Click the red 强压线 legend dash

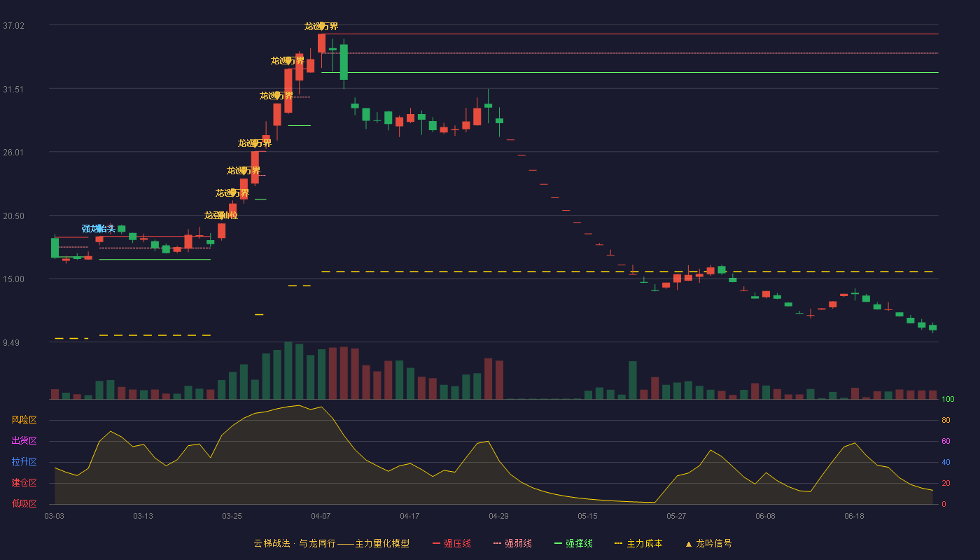(436, 543)
